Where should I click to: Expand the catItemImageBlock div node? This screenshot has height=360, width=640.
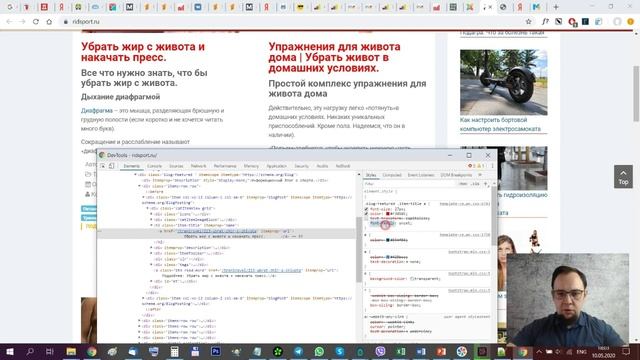point(151,220)
